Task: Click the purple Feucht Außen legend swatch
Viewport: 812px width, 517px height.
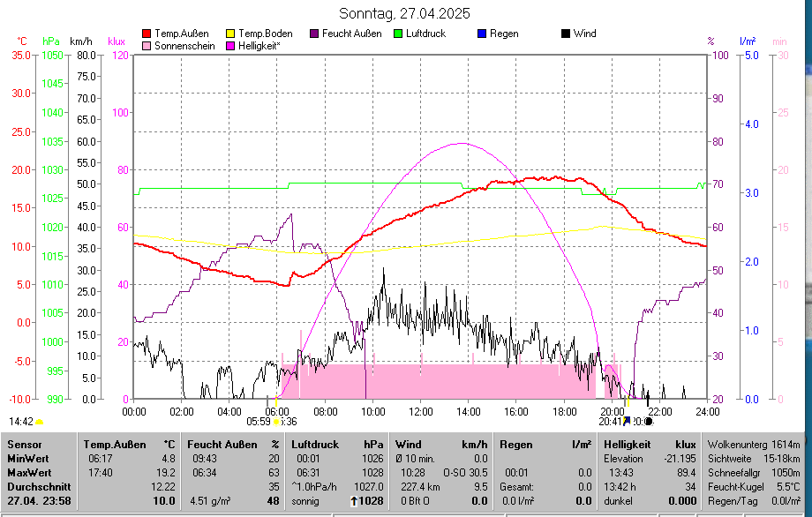Action: pyautogui.click(x=314, y=34)
